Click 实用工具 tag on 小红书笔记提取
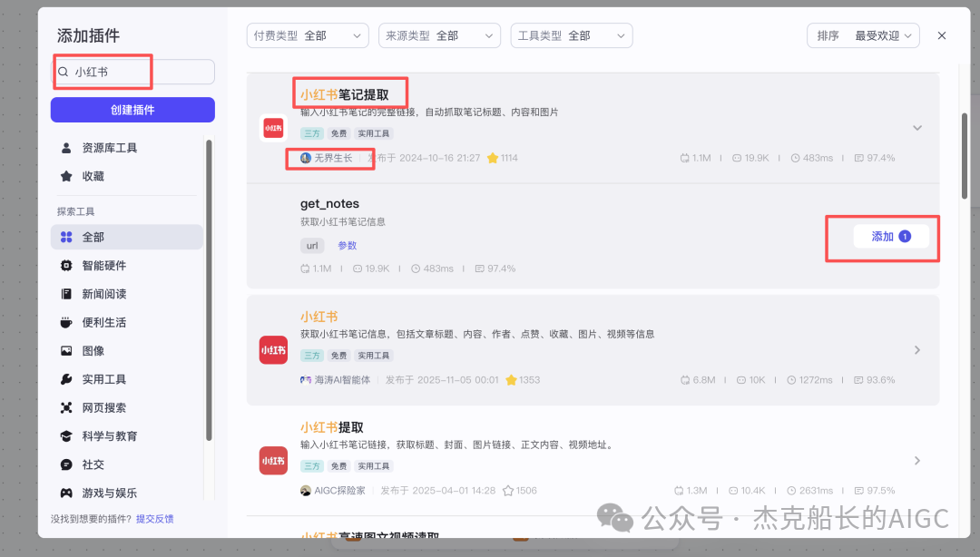This screenshot has height=557, width=980. tap(374, 133)
